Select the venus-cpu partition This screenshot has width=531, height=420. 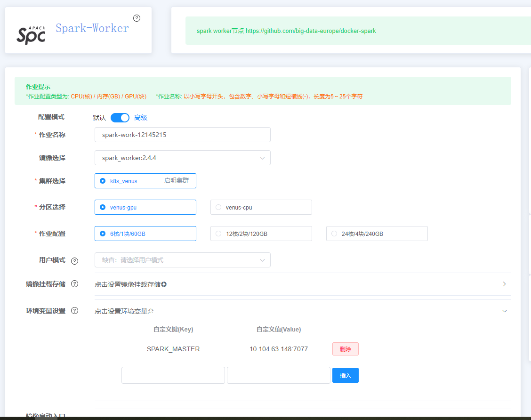(261, 207)
